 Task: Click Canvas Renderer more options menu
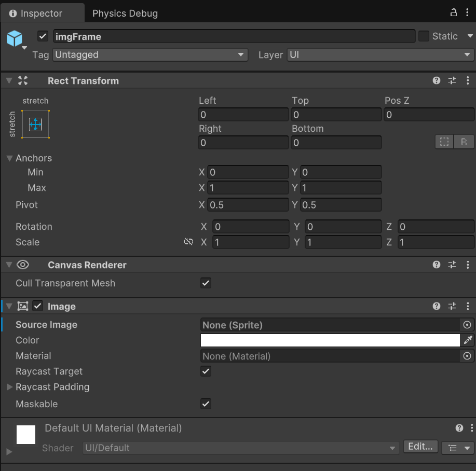coord(468,265)
